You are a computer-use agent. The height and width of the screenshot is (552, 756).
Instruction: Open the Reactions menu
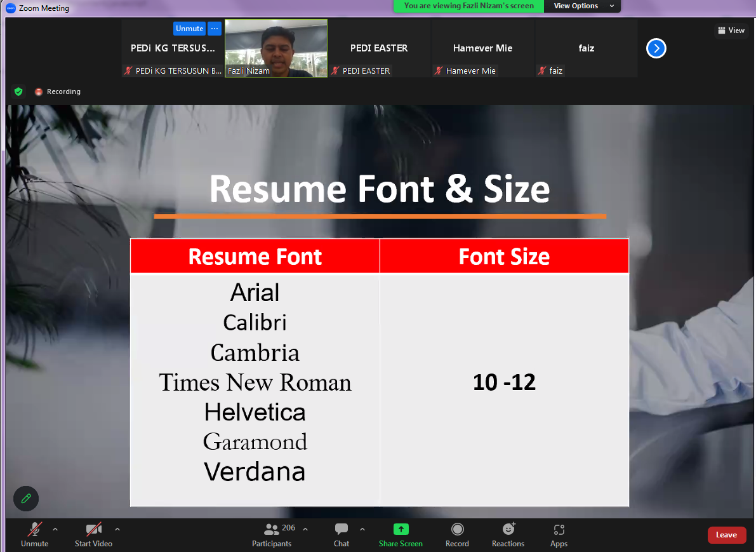(508, 530)
